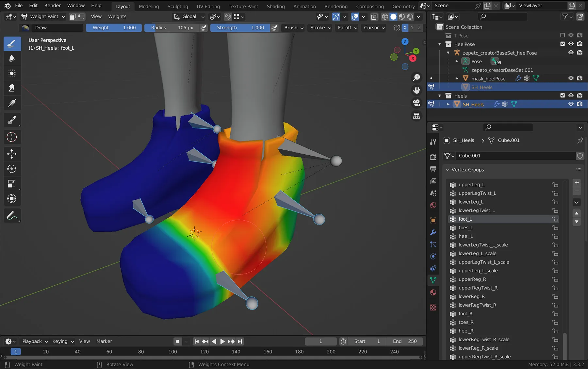The height and width of the screenshot is (369, 588).
Task: Open the Render properties tab
Action: tap(433, 157)
